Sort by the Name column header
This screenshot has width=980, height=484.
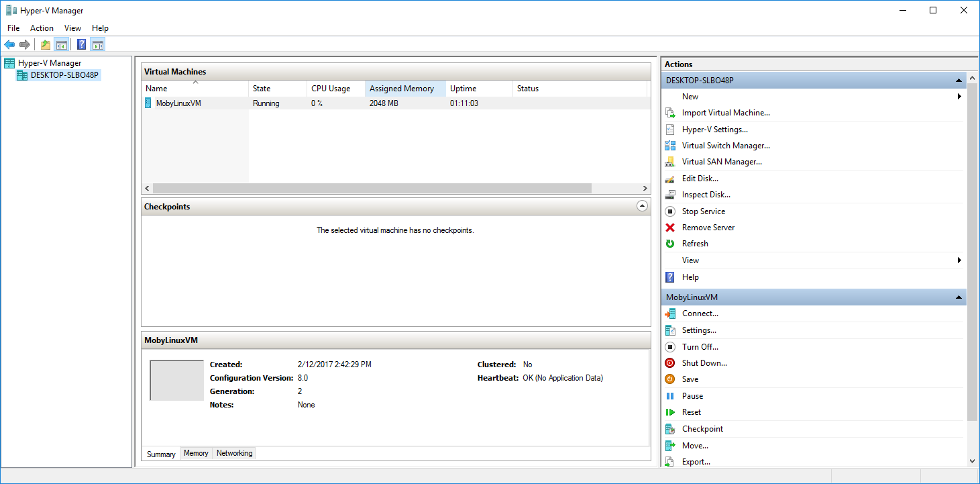195,89
